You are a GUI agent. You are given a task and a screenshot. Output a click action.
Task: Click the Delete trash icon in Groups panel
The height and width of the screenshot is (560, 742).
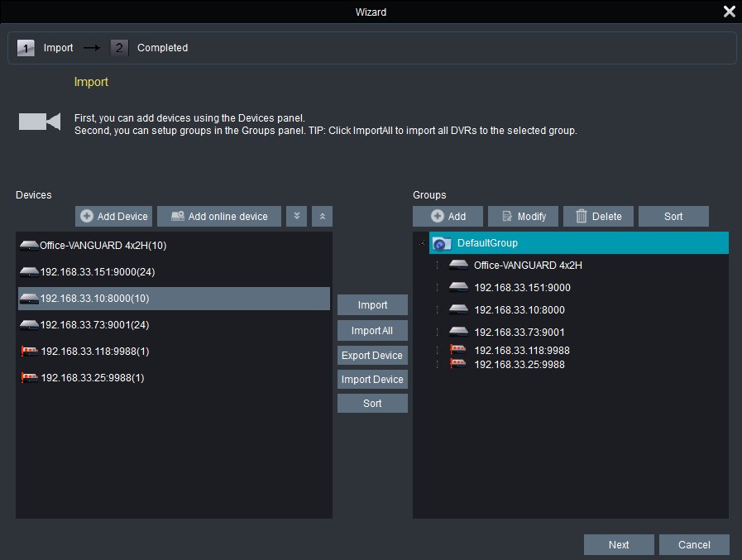pos(583,216)
